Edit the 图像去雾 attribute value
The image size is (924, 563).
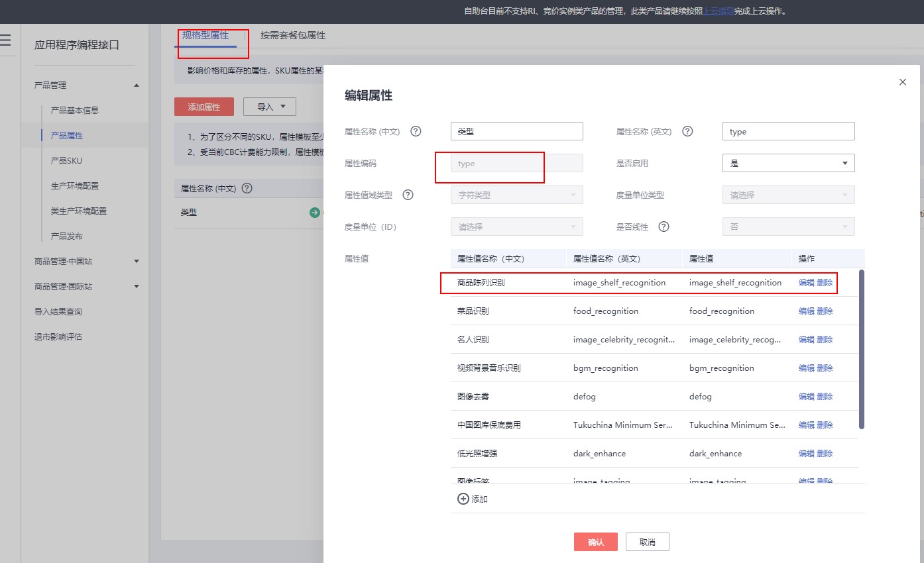pyautogui.click(x=807, y=396)
